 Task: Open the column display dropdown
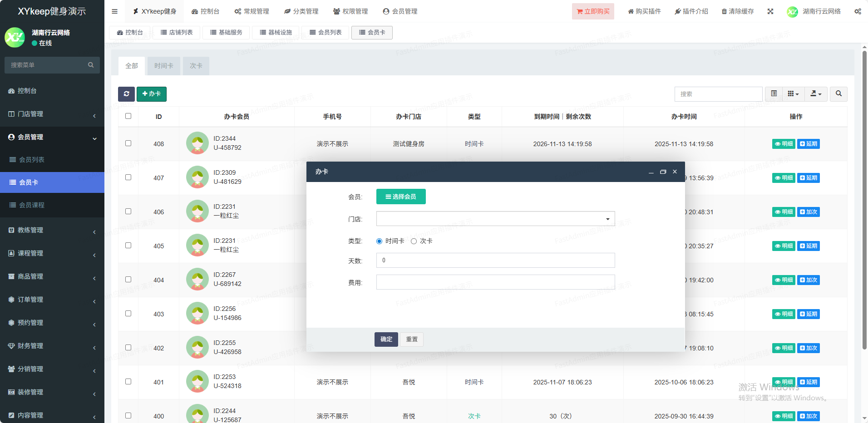point(793,94)
